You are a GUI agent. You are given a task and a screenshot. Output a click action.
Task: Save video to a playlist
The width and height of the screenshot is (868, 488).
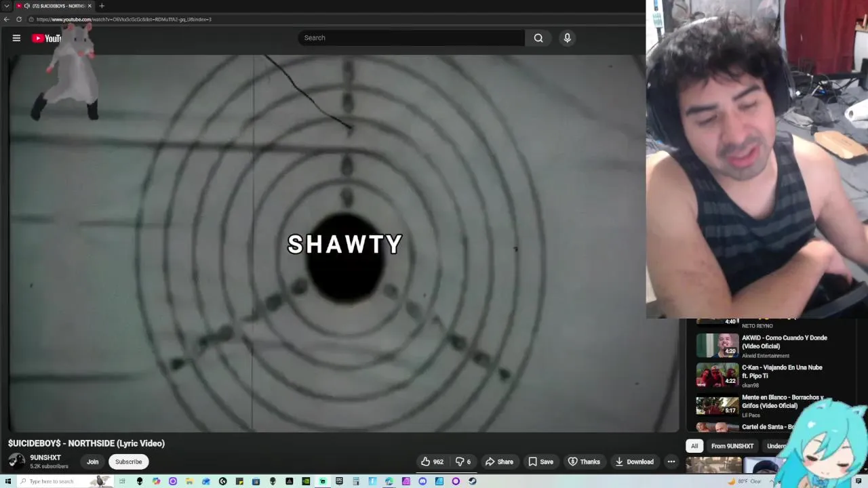pos(540,462)
